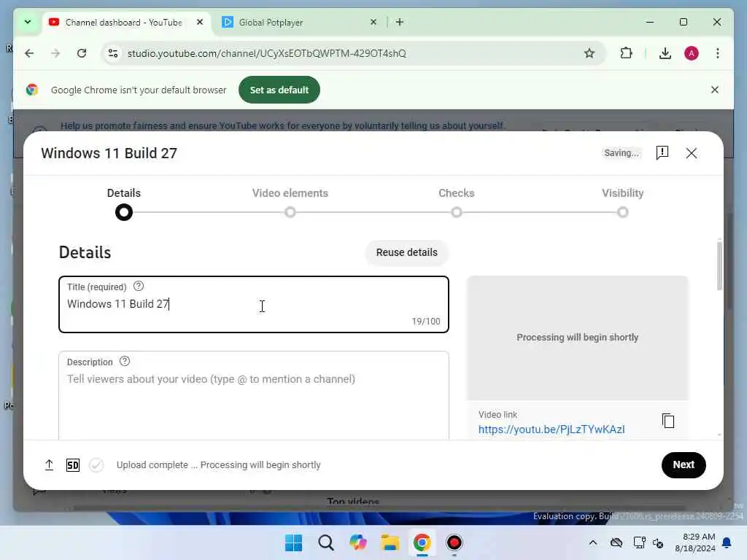The width and height of the screenshot is (747, 560).
Task: Close the Channel dashboard tab
Action: tap(200, 22)
